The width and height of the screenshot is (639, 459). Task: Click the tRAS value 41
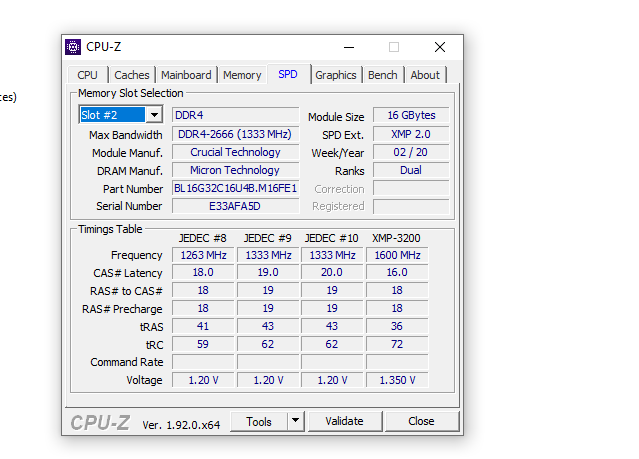click(x=203, y=326)
